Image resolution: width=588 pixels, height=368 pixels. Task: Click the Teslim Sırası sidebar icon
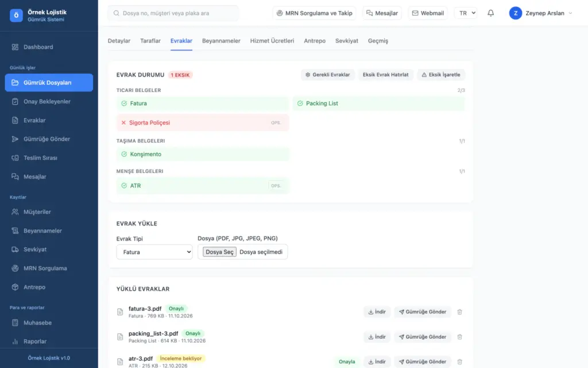coord(15,158)
